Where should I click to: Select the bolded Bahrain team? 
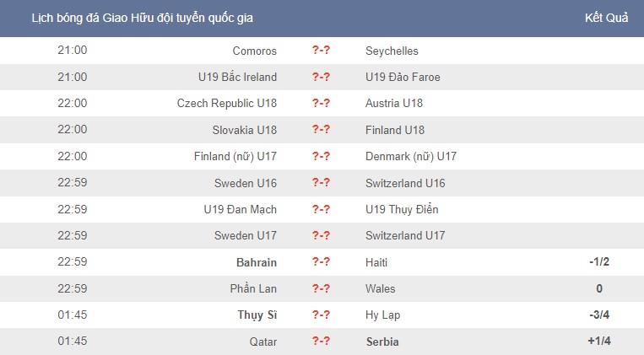[257, 262]
